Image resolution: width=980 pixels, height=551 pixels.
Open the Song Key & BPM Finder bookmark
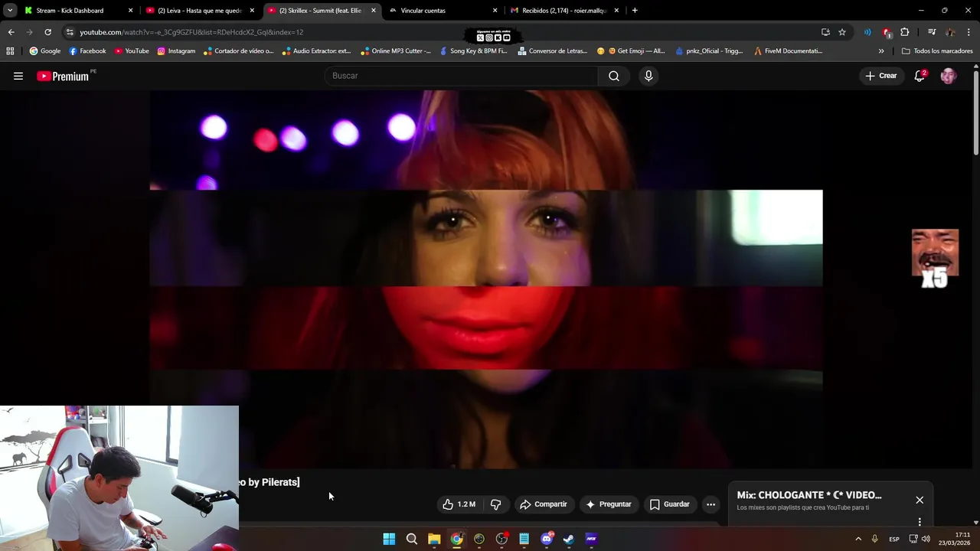473,51
